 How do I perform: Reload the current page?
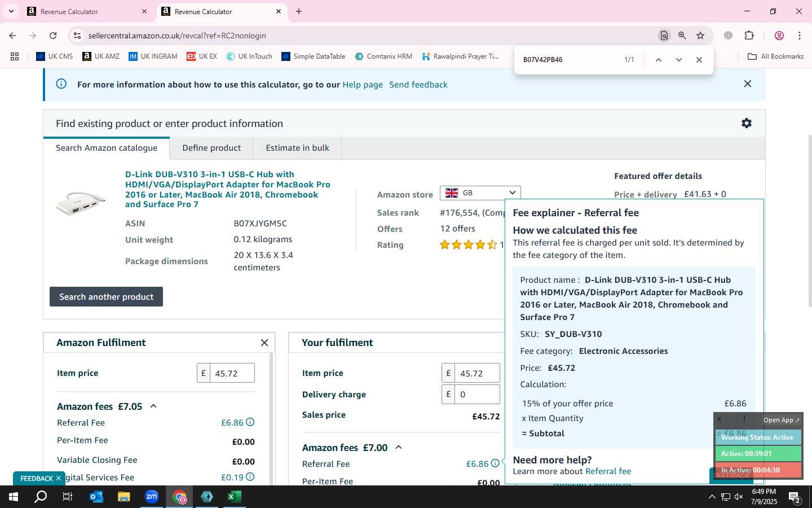tap(53, 36)
